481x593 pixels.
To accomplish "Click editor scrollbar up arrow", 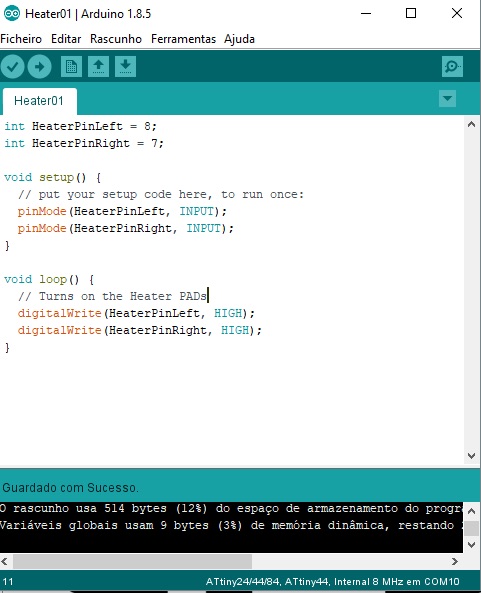I will coord(471,124).
